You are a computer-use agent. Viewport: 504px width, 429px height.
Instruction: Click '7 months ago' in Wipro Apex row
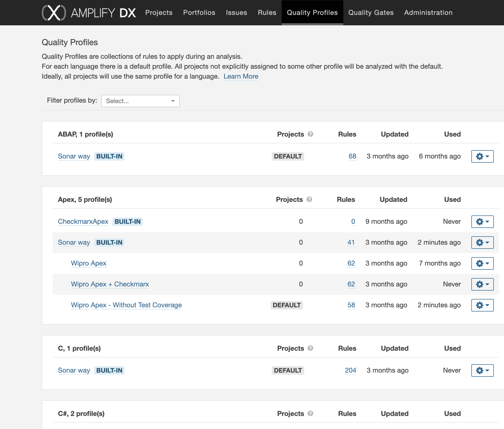coord(440,263)
